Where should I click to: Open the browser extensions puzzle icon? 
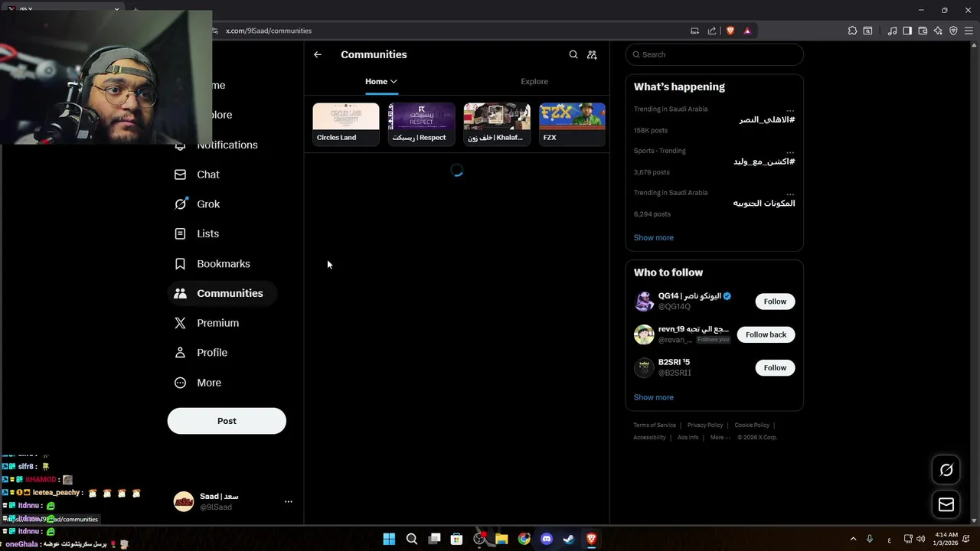coord(852,31)
